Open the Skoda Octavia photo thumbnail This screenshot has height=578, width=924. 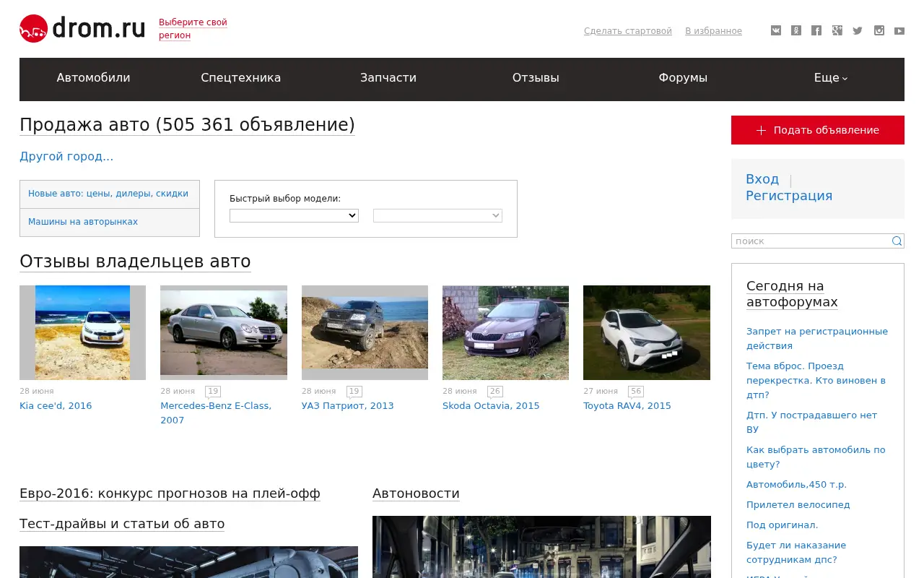coord(505,332)
